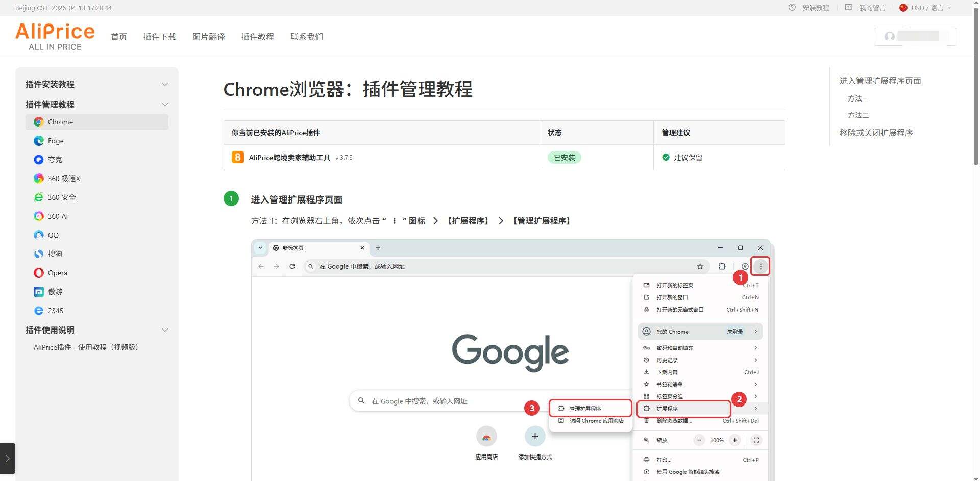The height and width of the screenshot is (481, 980).
Task: Open the 360 极速X browser tutorial
Action: 63,179
